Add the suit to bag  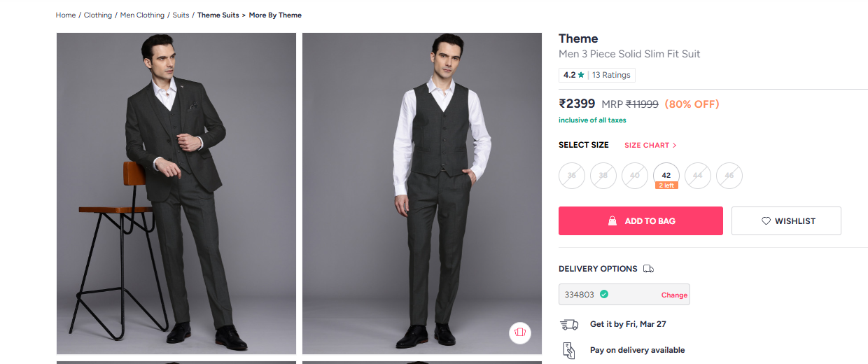click(x=640, y=221)
